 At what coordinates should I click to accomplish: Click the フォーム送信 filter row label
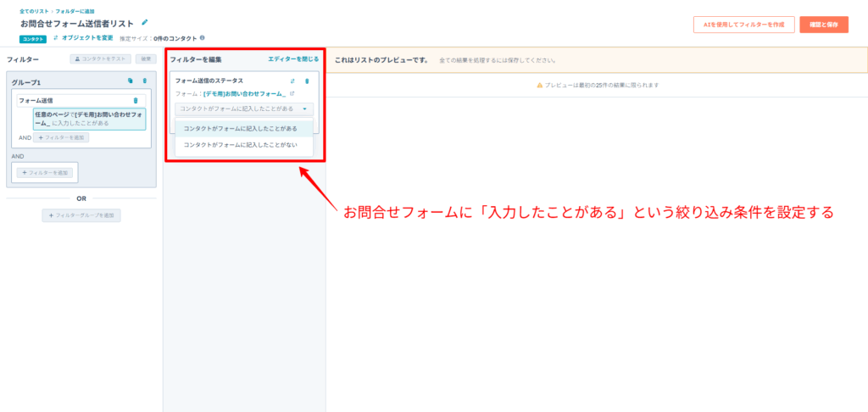click(36, 100)
